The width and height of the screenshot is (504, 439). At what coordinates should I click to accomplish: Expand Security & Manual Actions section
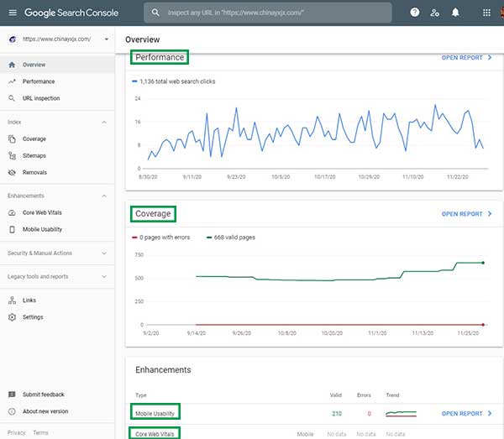pyautogui.click(x=104, y=253)
